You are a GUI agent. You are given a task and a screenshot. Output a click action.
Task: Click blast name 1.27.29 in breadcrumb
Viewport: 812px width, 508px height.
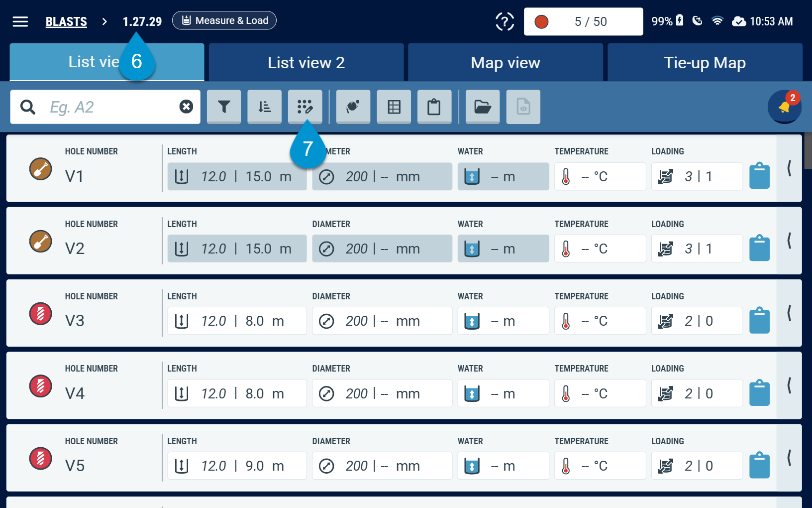(142, 21)
